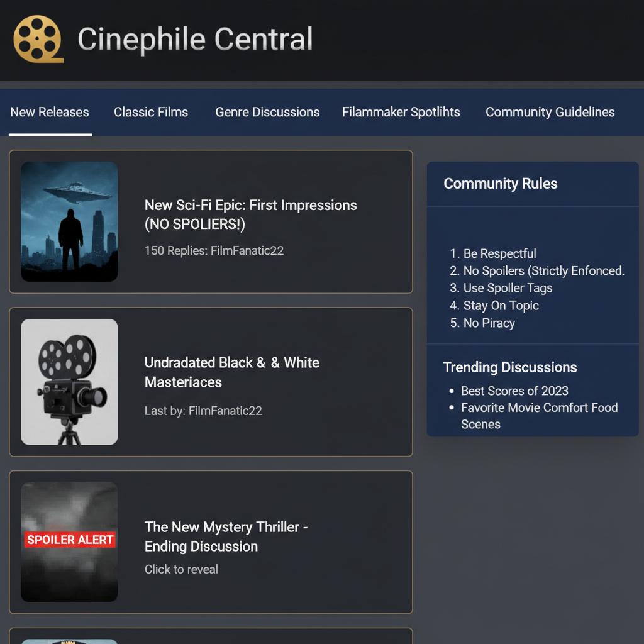
Task: Click the red SPOILER ALERT badge
Action: point(70,540)
